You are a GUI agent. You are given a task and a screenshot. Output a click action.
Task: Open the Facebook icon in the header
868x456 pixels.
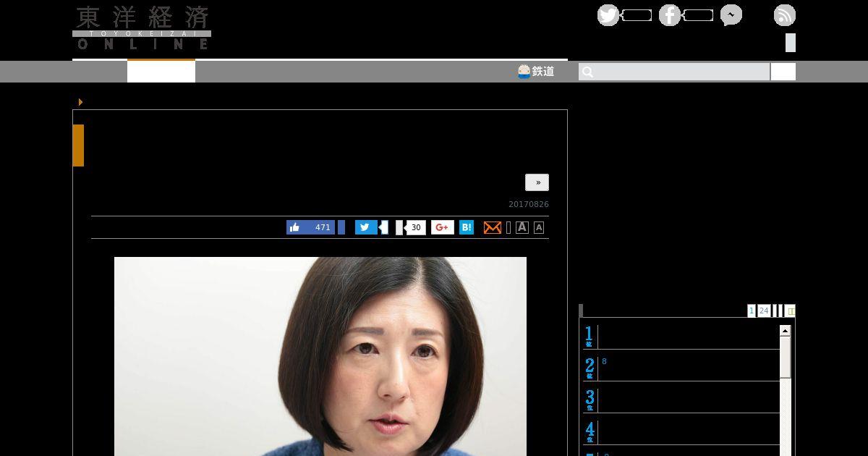(670, 15)
